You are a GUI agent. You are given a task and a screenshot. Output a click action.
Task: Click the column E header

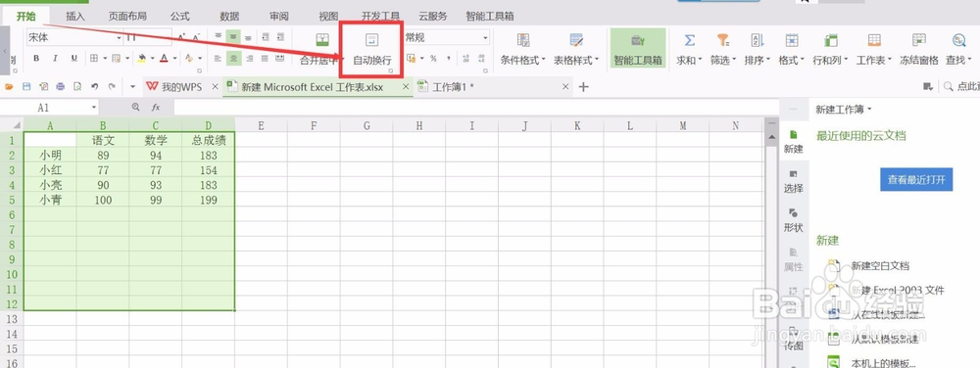[x=262, y=125]
